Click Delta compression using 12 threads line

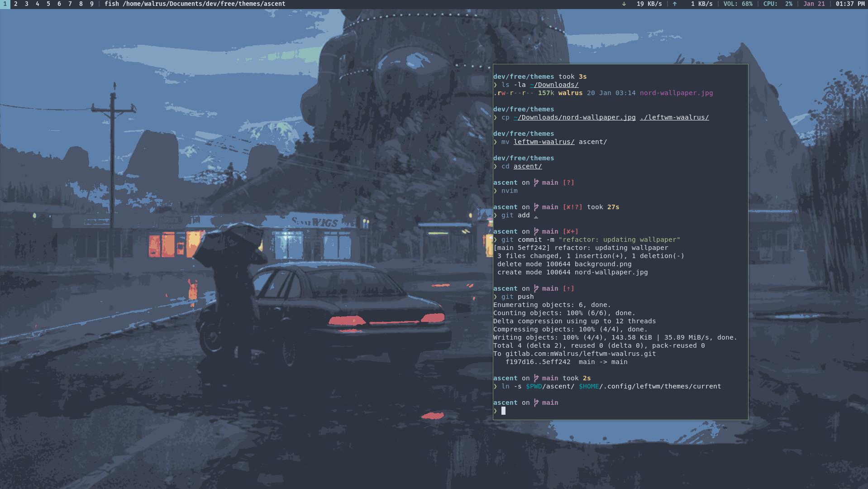click(x=574, y=321)
